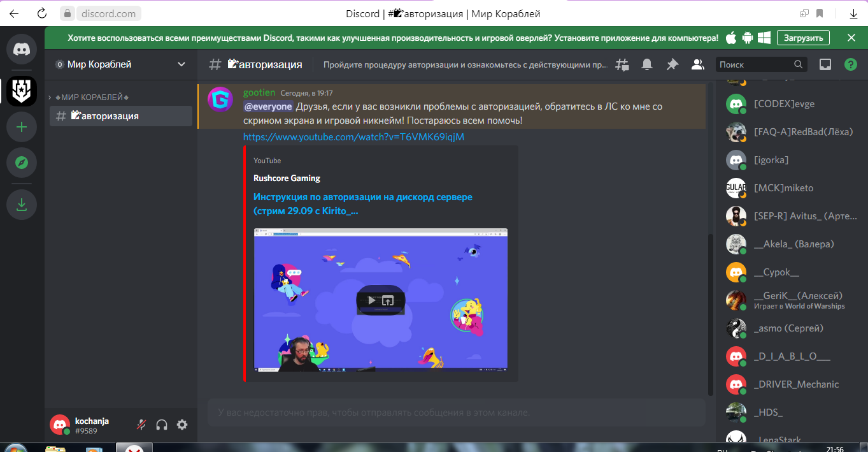Viewport: 868px width, 452px height.
Task: Open the Explore public servers compass icon
Action: pyautogui.click(x=22, y=163)
